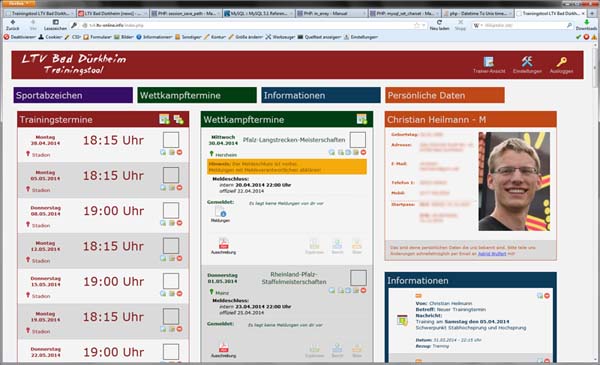Tick checkbox for Montag 28.04.2014 training
Viewport: 600px width, 365px height.
[171, 140]
